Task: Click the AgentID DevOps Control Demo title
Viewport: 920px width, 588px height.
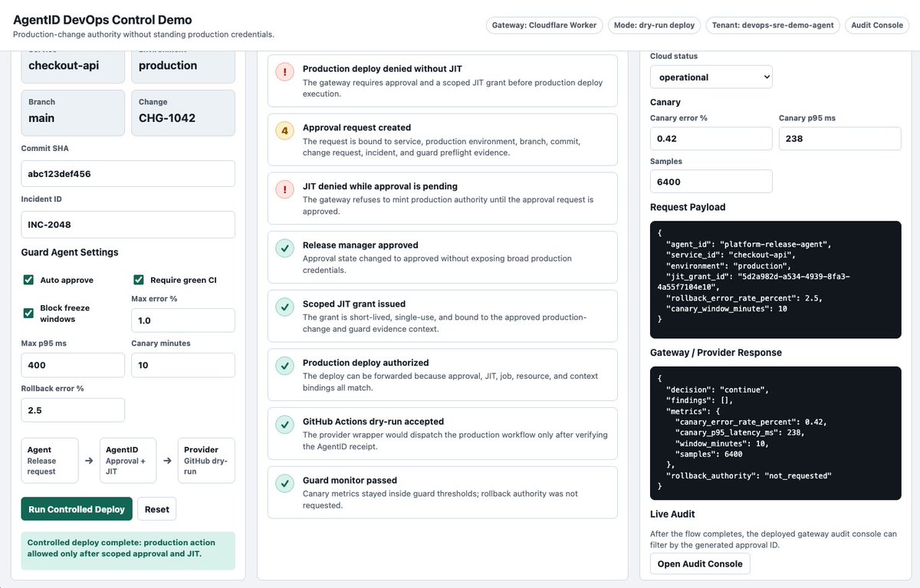Action: (103, 20)
